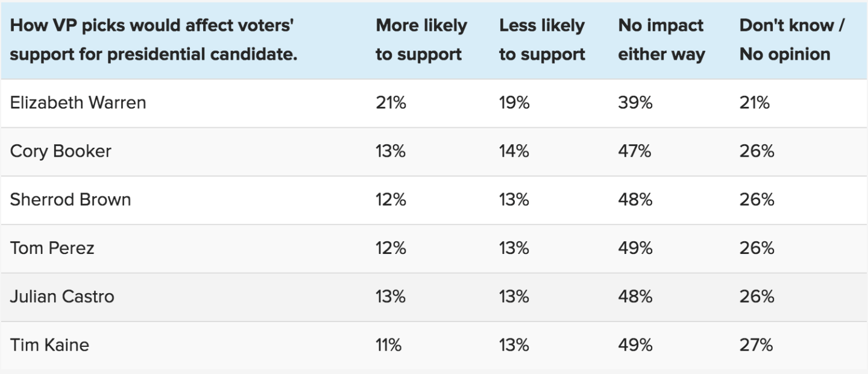Click the Sherrod Brown row name
The width and height of the screenshot is (868, 374).
coord(70,200)
